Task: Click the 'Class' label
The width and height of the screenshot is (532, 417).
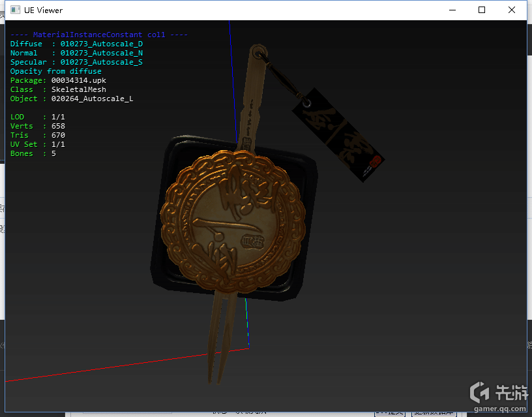Action: (22, 89)
